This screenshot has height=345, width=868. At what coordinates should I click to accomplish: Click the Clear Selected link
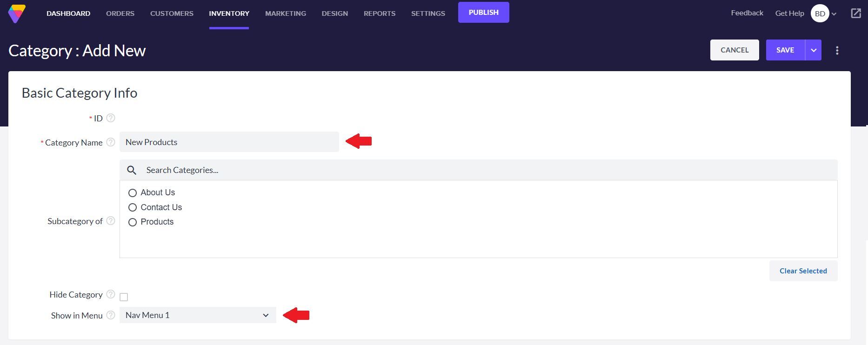point(803,271)
